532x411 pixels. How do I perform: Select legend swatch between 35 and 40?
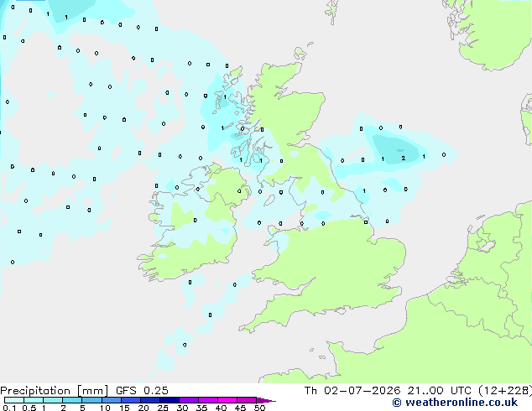207,400
